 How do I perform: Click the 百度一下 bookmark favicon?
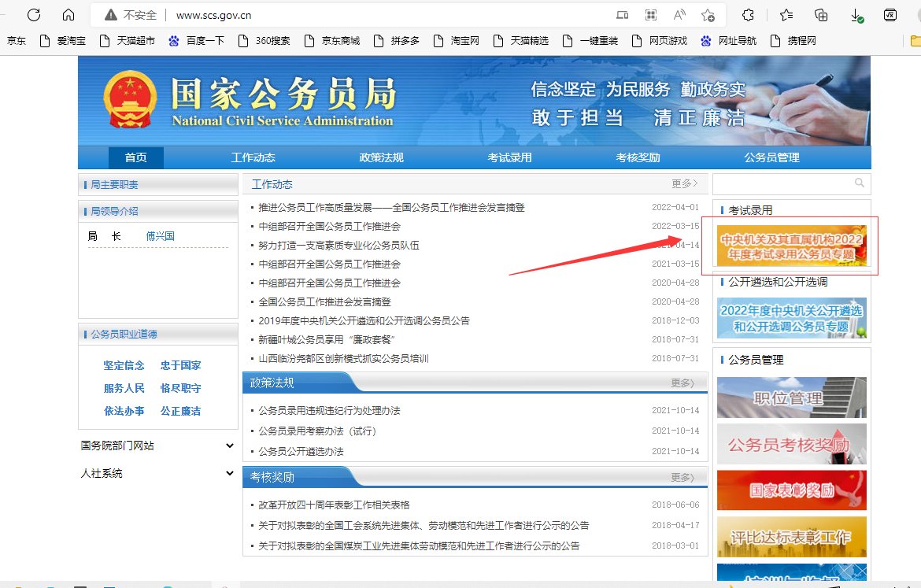(x=175, y=40)
